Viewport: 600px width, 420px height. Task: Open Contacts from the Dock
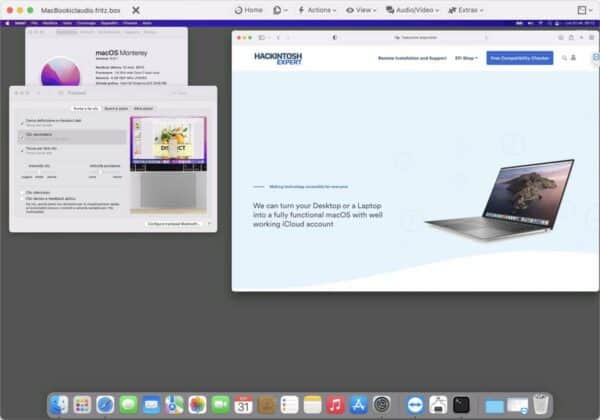click(x=266, y=405)
